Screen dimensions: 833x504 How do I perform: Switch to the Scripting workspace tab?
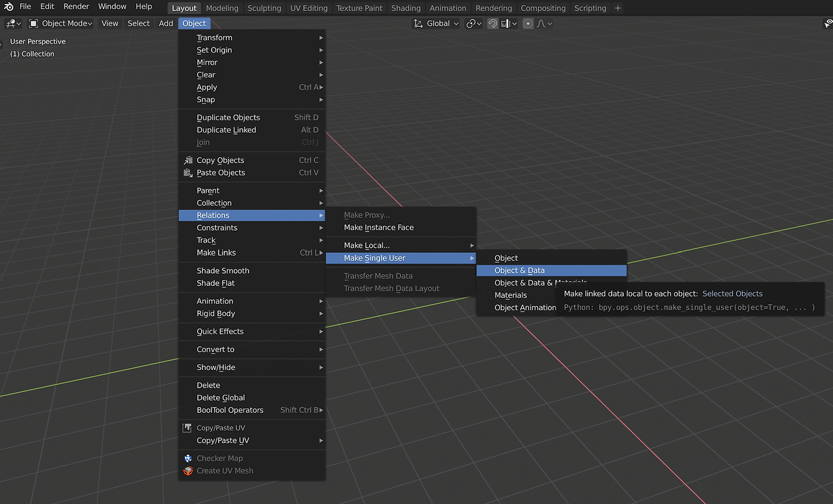(590, 8)
